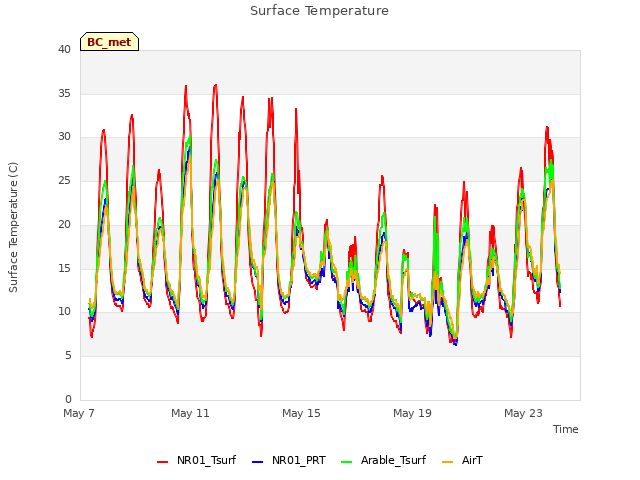Click the Time x-axis label
This screenshot has width=640, height=480.
565,429
